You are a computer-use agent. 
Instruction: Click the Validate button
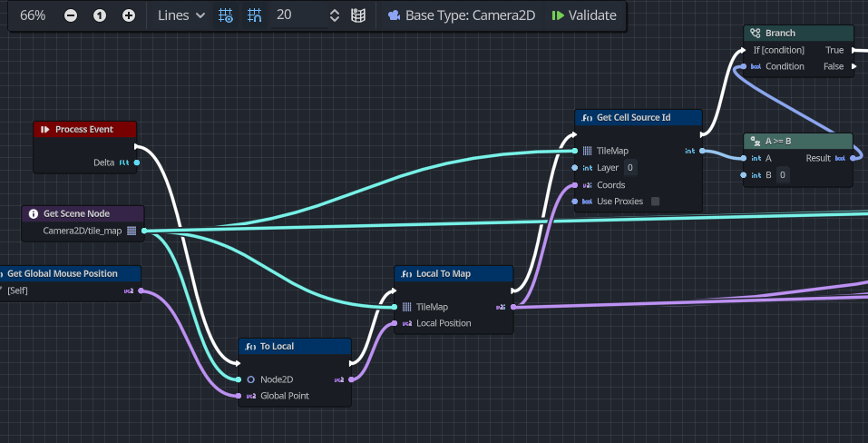click(x=585, y=15)
